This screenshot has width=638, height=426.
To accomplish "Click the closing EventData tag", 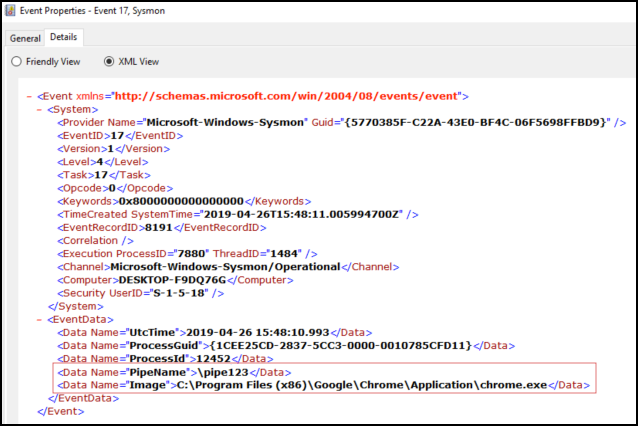I will [x=83, y=398].
